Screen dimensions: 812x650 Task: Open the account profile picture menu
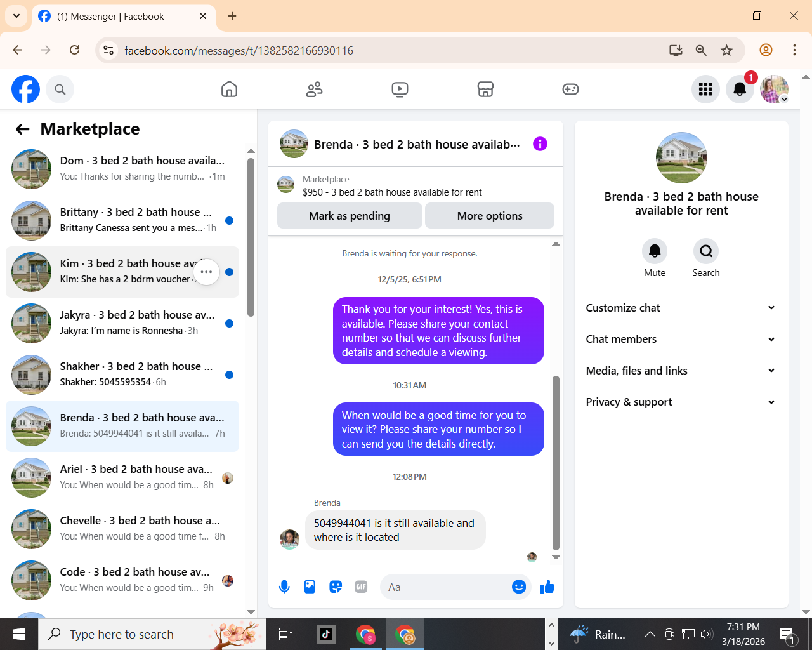pos(774,90)
